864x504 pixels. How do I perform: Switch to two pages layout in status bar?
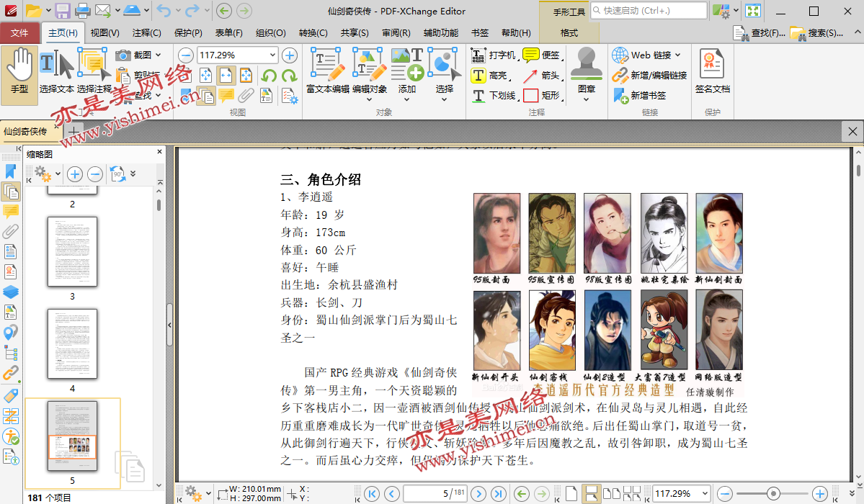612,493
